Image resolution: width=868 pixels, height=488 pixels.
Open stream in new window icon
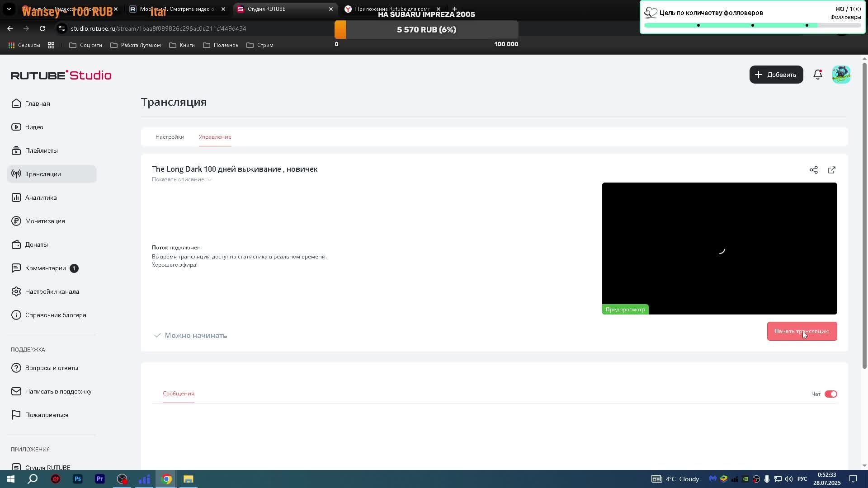[x=831, y=170]
